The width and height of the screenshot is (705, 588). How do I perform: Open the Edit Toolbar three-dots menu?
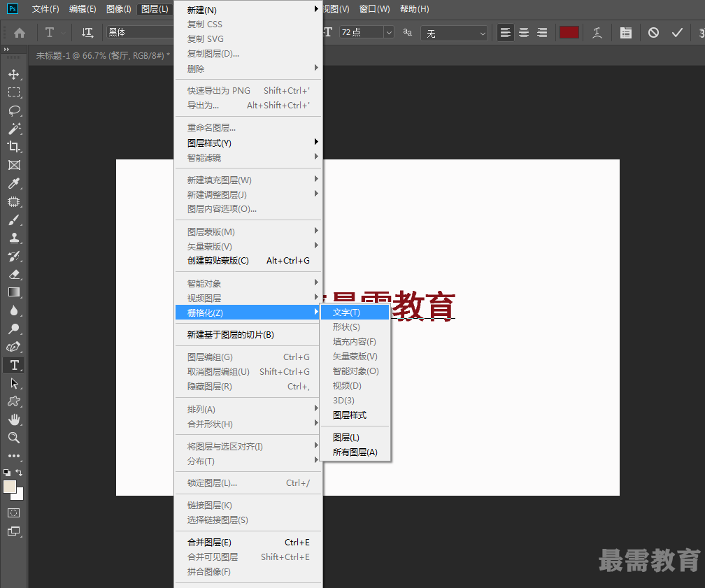pyautogui.click(x=14, y=456)
